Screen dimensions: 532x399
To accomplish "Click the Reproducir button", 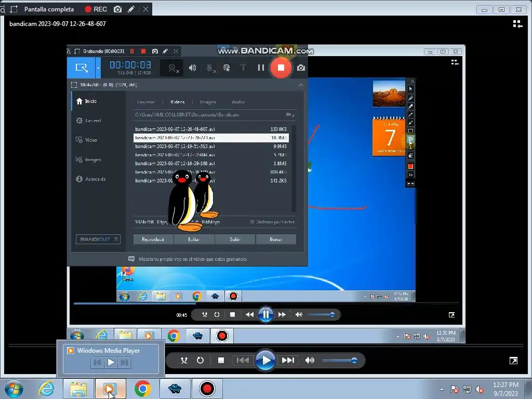I will 153,239.
